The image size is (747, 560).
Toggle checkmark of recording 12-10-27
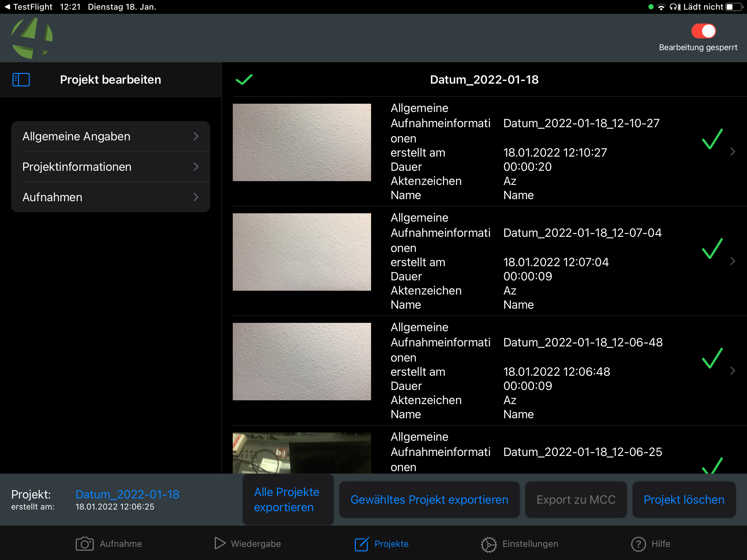click(712, 139)
